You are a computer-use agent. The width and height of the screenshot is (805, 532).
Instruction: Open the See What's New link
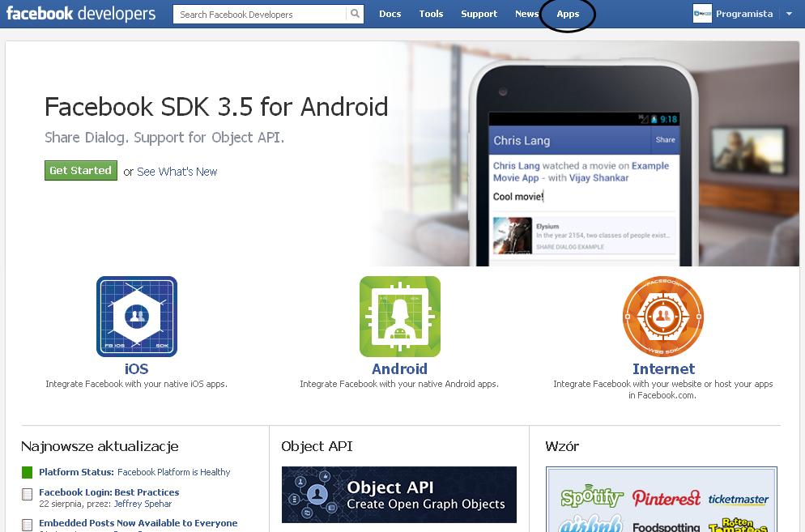point(177,172)
